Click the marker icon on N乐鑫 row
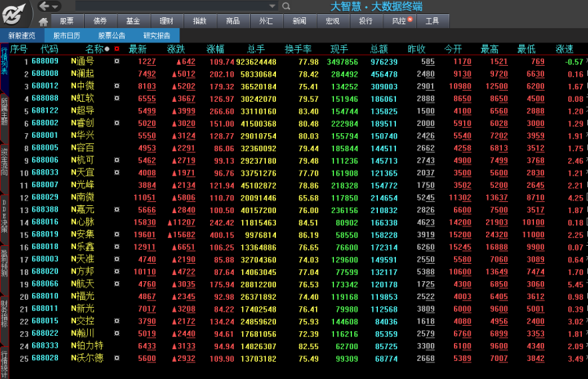The image size is (588, 379). point(117,247)
